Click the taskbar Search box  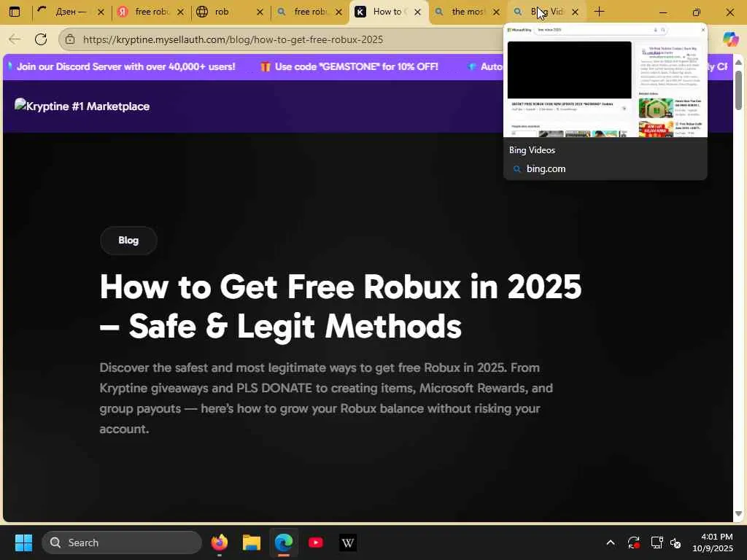[122, 542]
